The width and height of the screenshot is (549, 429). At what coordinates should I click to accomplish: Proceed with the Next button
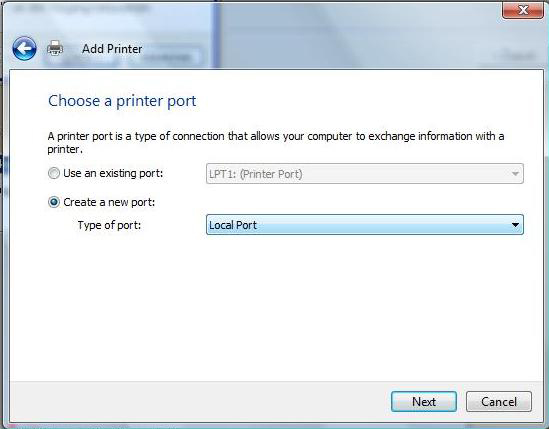424,401
